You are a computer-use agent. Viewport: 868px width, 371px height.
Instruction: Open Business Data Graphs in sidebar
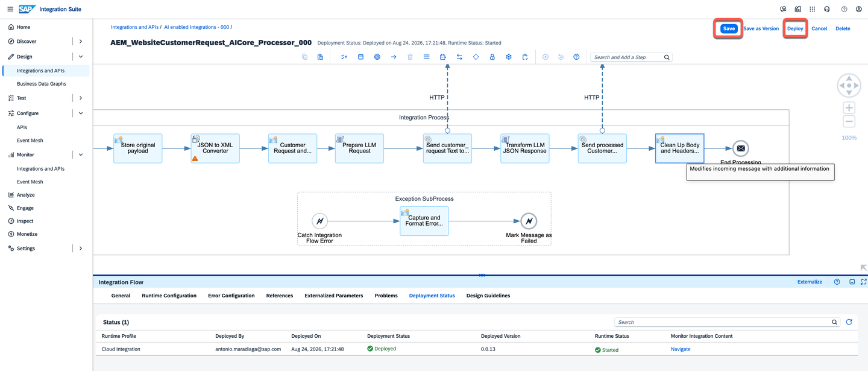click(x=42, y=84)
